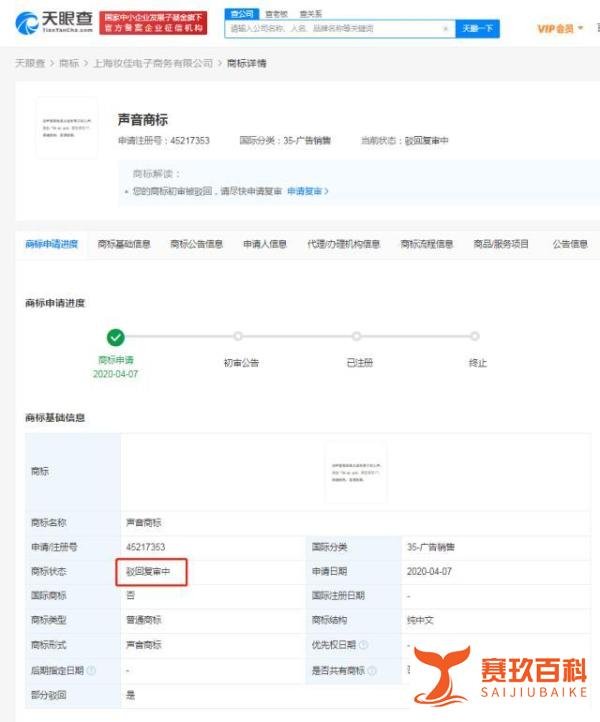Click the red official credit agency banner
Image resolution: width=600 pixels, height=722 pixels.
coord(153,23)
